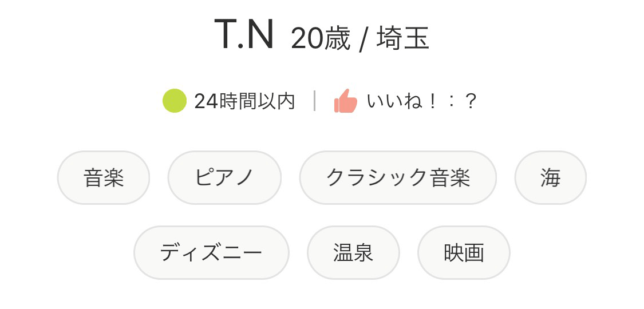644x309 pixels.
Task: Click the colon before the like count
Action: pos(451,101)
